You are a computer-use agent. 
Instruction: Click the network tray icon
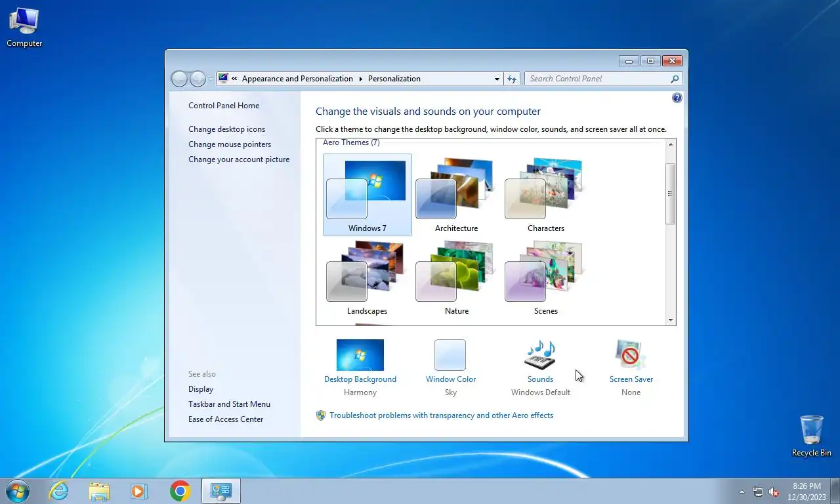coord(758,492)
